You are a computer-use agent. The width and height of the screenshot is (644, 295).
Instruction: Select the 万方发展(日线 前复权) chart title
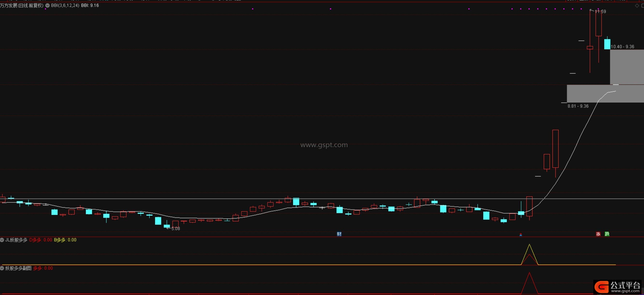tap(22, 6)
